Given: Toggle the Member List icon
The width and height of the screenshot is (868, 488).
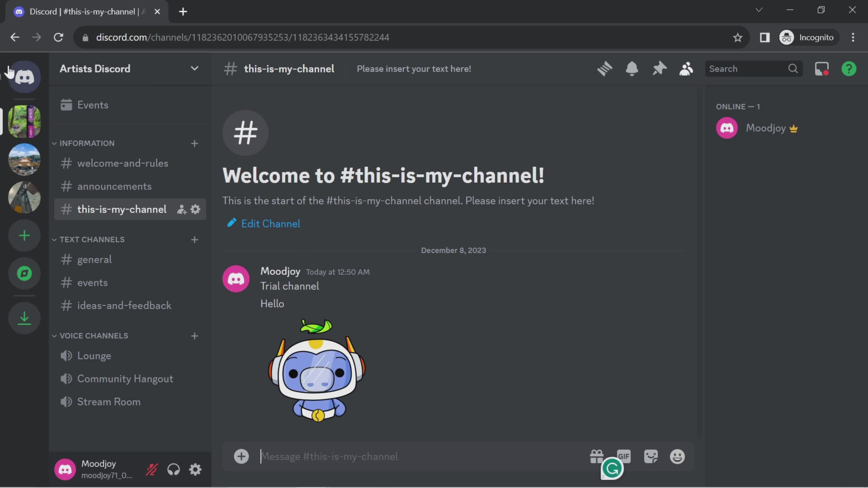Looking at the screenshot, I should [x=686, y=69].
